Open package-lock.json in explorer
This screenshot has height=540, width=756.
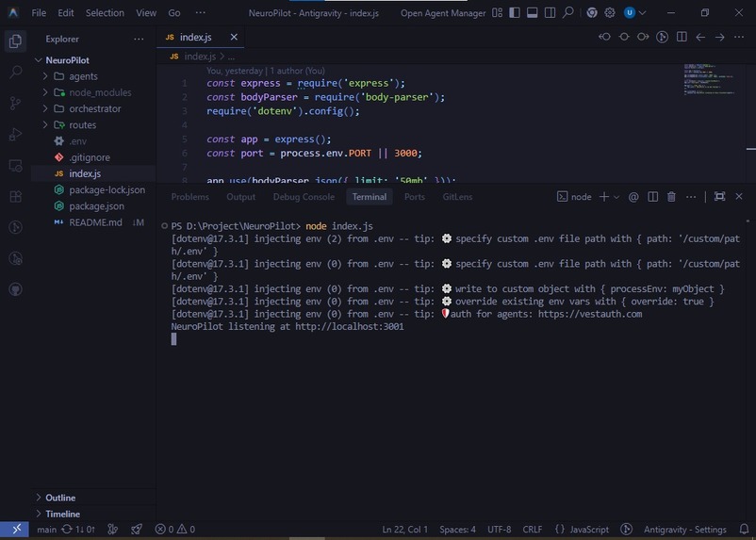[94, 190]
